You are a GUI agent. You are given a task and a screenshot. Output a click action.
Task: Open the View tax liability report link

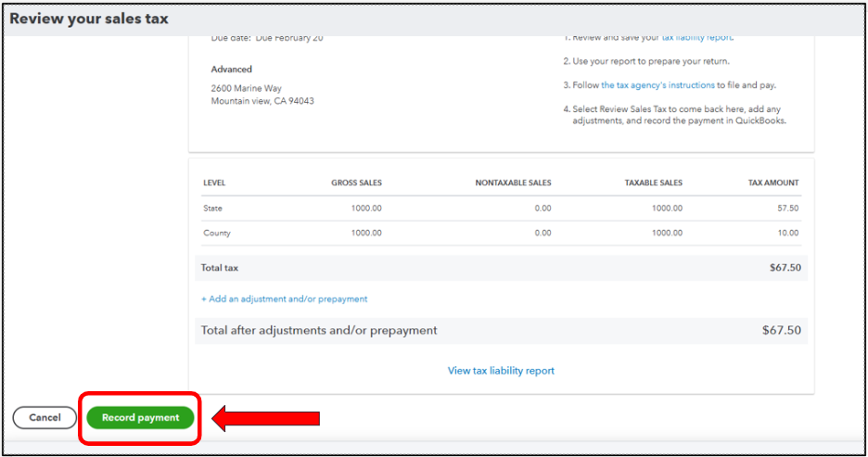pyautogui.click(x=501, y=371)
